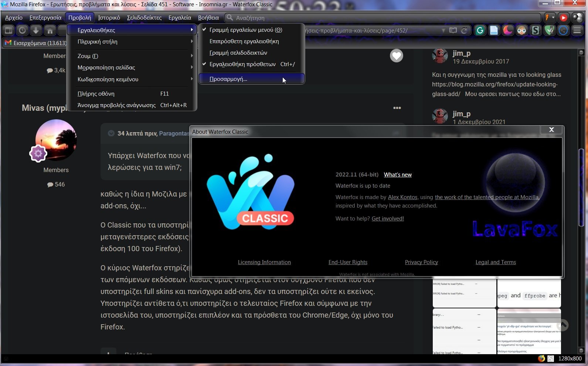
Task: Open Legal and Terms link
Action: (x=496, y=262)
